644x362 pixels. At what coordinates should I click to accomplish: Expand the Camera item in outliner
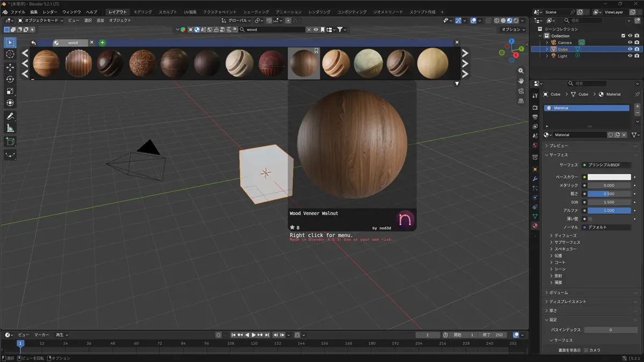tap(547, 42)
